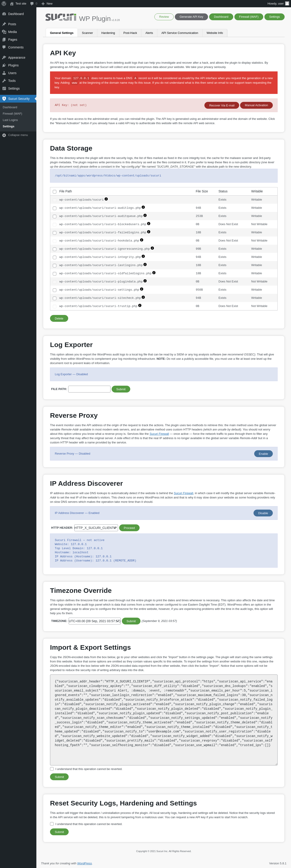Check the select-all File Path checkbox
Image resolution: width=291 pixels, height=868 pixels.
[55, 191]
